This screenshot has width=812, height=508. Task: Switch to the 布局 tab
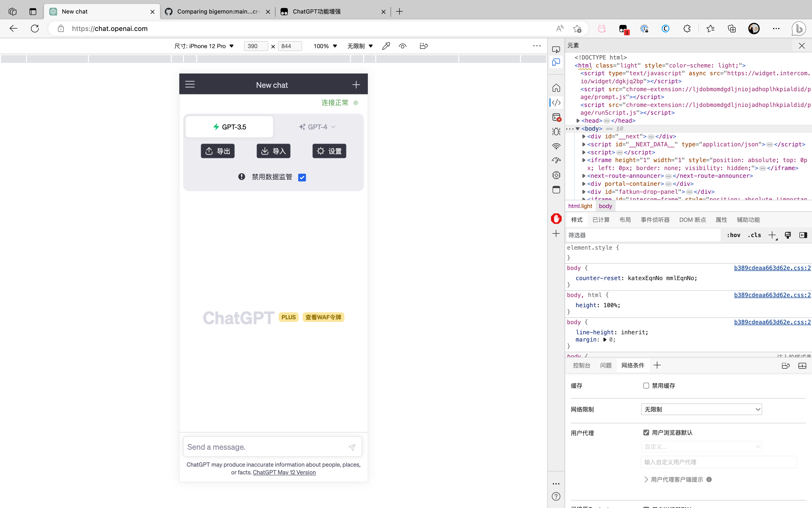coord(625,220)
